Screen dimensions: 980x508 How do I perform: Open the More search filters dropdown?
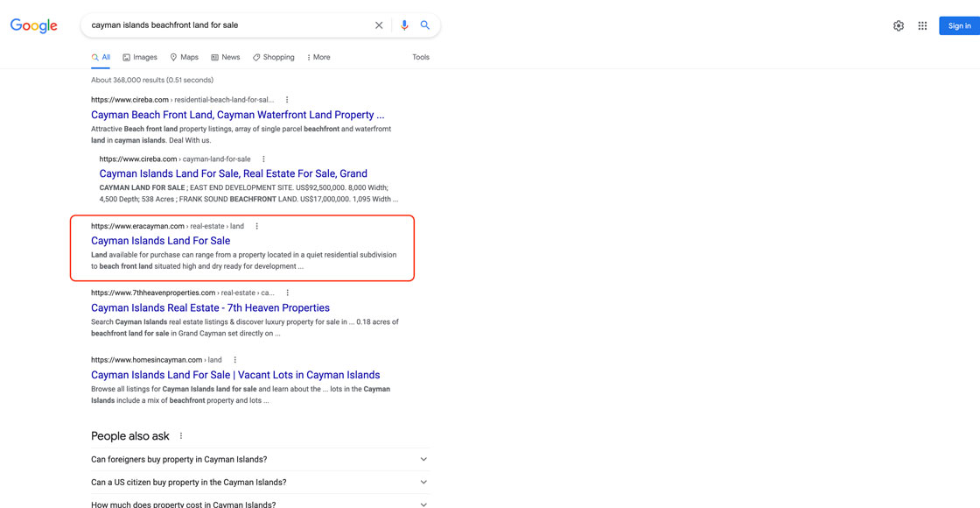(x=318, y=57)
